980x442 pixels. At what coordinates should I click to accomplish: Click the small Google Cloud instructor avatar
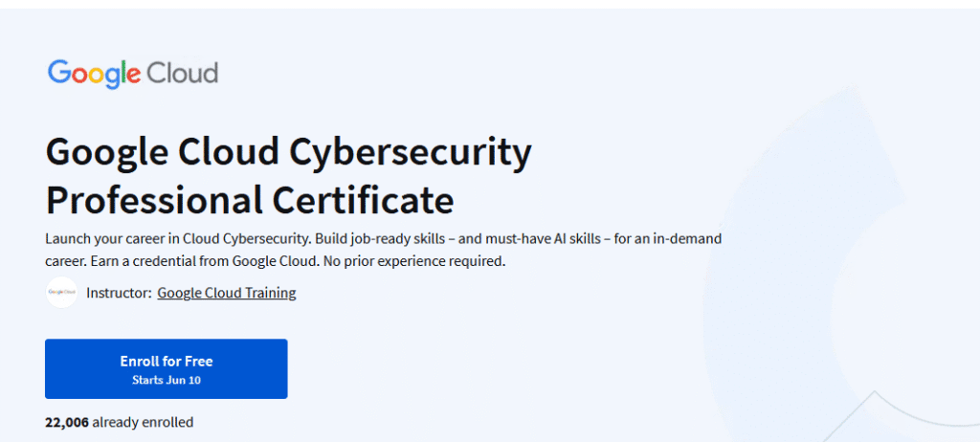click(61, 293)
